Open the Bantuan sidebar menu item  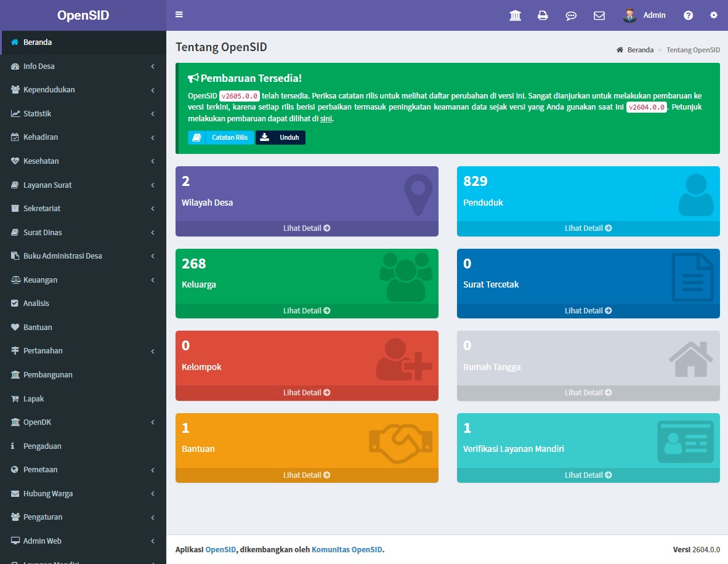tap(83, 328)
